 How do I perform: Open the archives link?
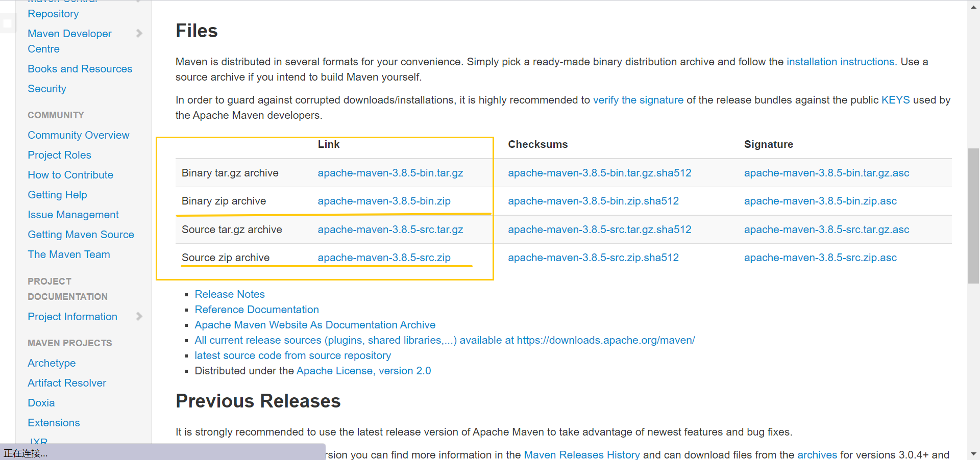[817, 455]
